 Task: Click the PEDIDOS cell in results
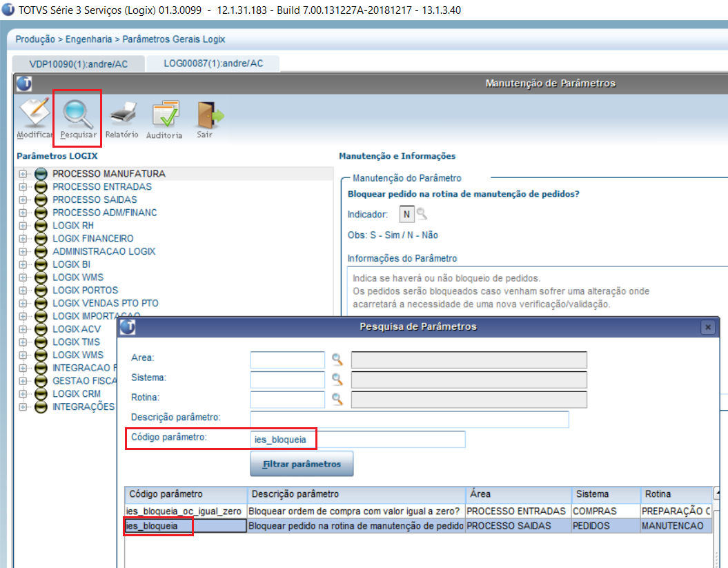coord(606,526)
